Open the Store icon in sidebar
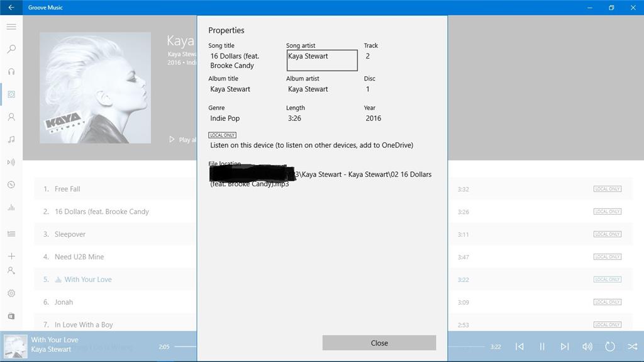The width and height of the screenshot is (644, 362). [11, 316]
